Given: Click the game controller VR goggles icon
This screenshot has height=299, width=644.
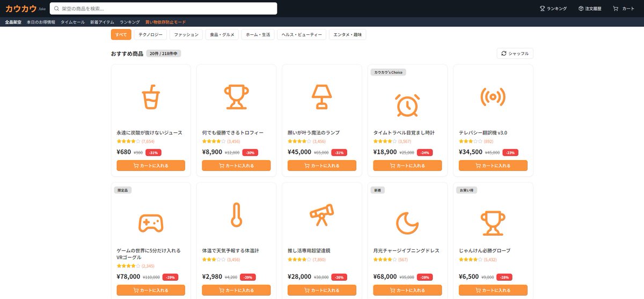Looking at the screenshot, I should 151,223.
